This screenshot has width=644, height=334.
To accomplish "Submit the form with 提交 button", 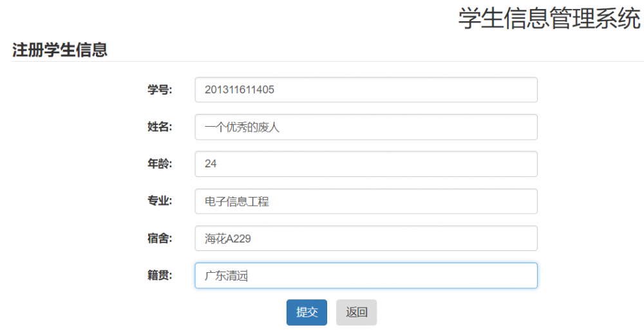I will [x=307, y=312].
